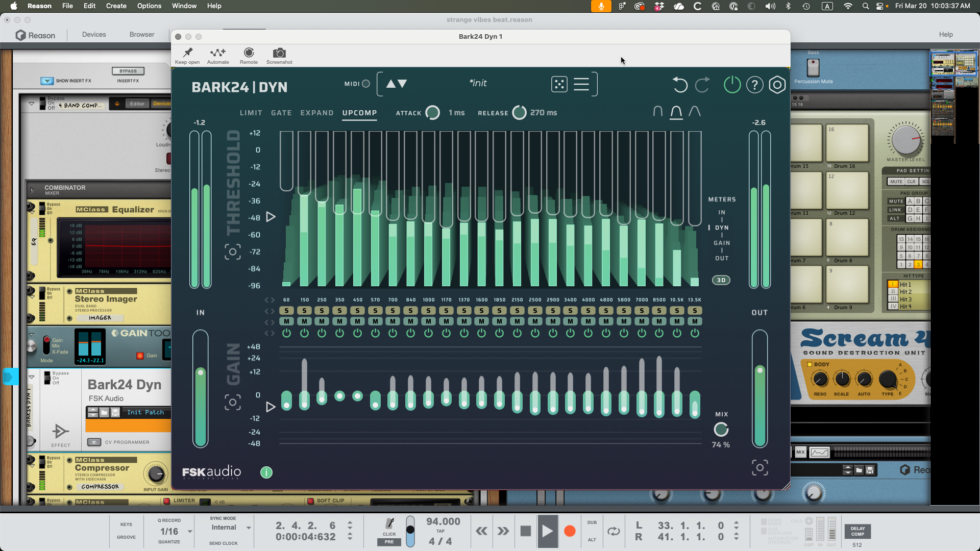Click the redo arrow in Bark24 header
Screen dimensions: 980x551
[x=703, y=84]
